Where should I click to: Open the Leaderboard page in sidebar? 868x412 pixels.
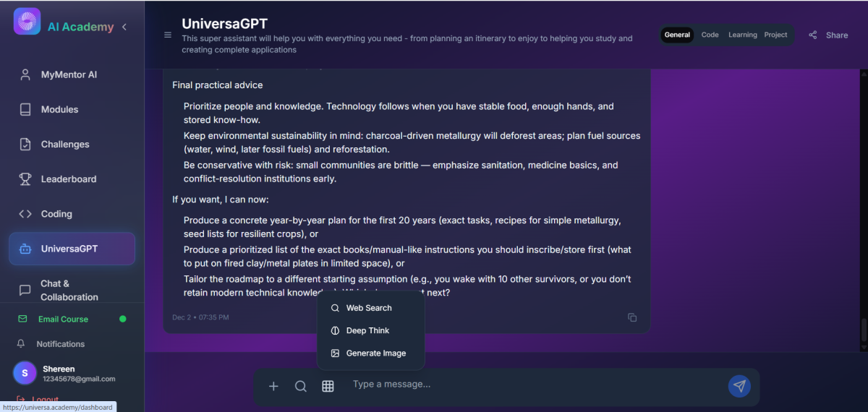tap(68, 179)
